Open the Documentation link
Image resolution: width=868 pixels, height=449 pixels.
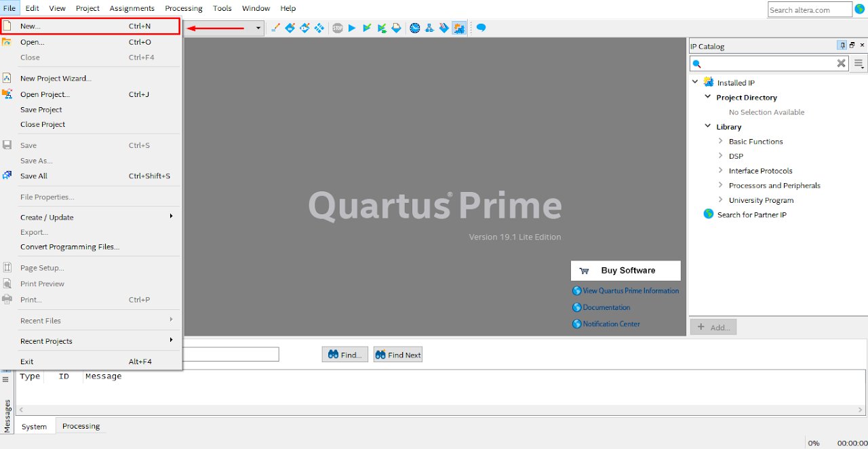coord(606,307)
